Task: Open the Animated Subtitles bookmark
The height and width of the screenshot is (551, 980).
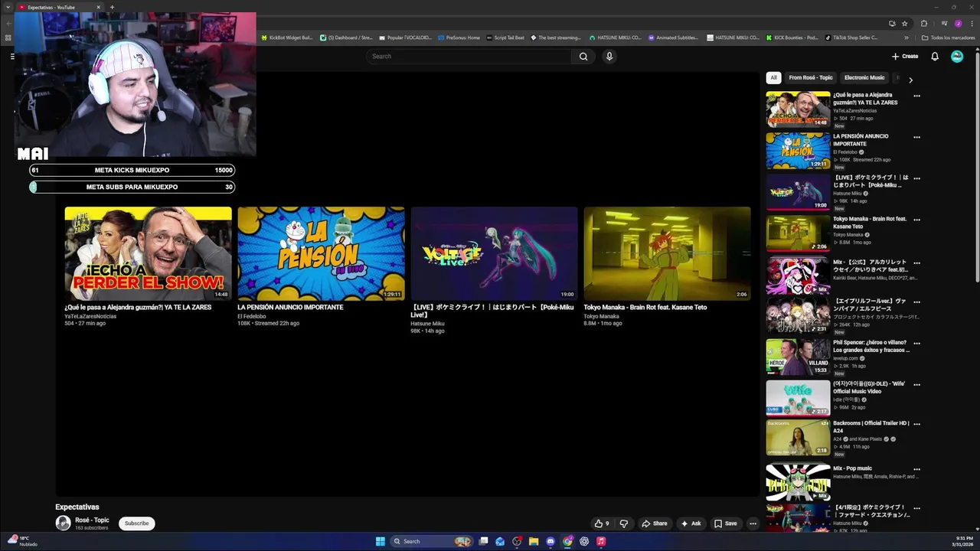Action: (673, 37)
